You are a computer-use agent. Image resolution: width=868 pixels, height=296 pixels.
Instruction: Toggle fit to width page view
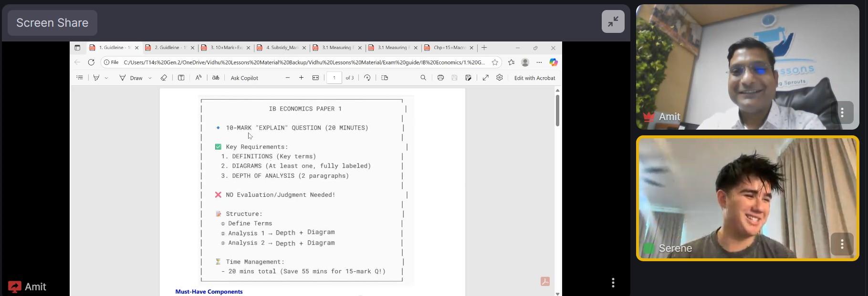point(315,78)
